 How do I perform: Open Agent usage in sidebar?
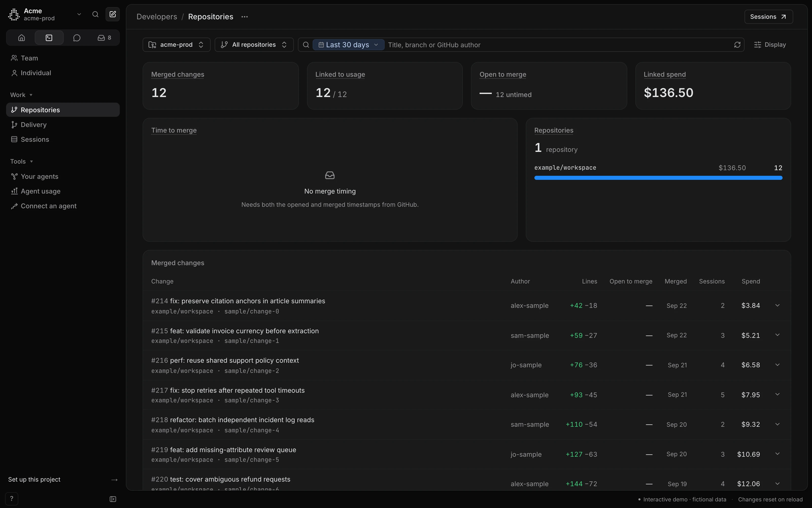[63, 191]
